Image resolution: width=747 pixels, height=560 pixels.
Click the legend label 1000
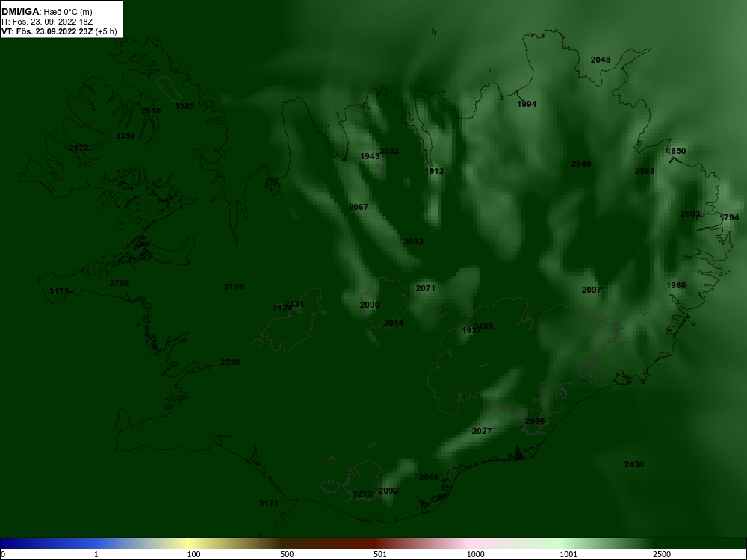click(475, 554)
